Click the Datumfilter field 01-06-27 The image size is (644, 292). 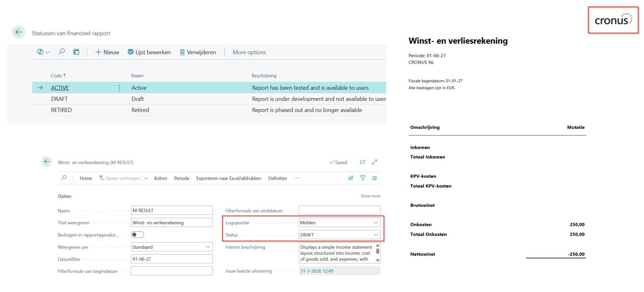point(171,259)
